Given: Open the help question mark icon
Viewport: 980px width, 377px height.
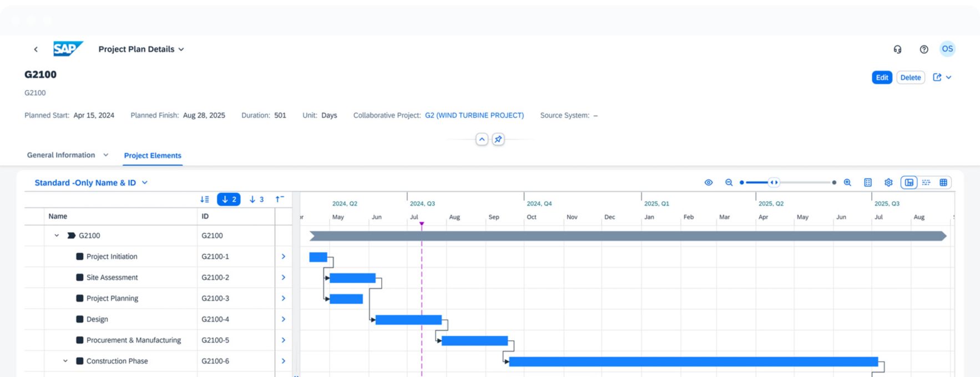Looking at the screenshot, I should pos(924,49).
